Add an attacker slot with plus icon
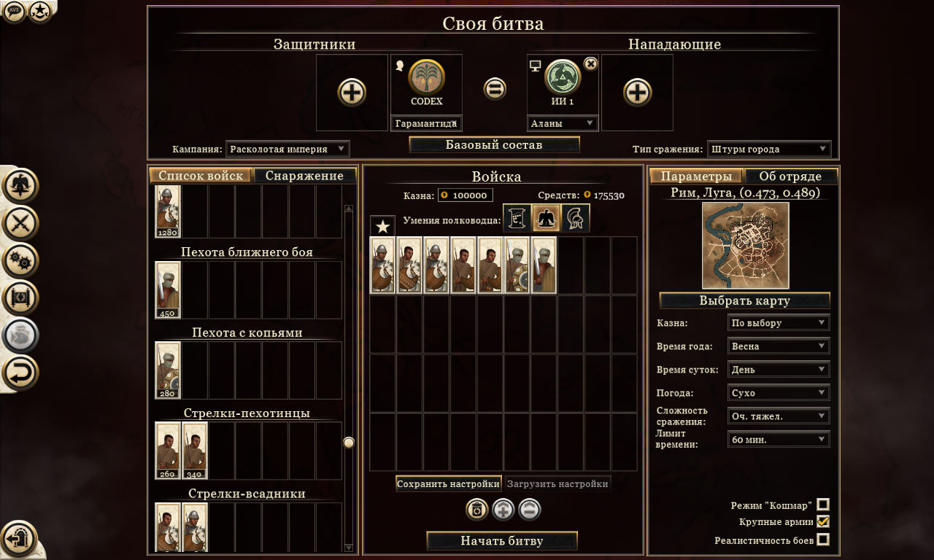 pyautogui.click(x=637, y=93)
